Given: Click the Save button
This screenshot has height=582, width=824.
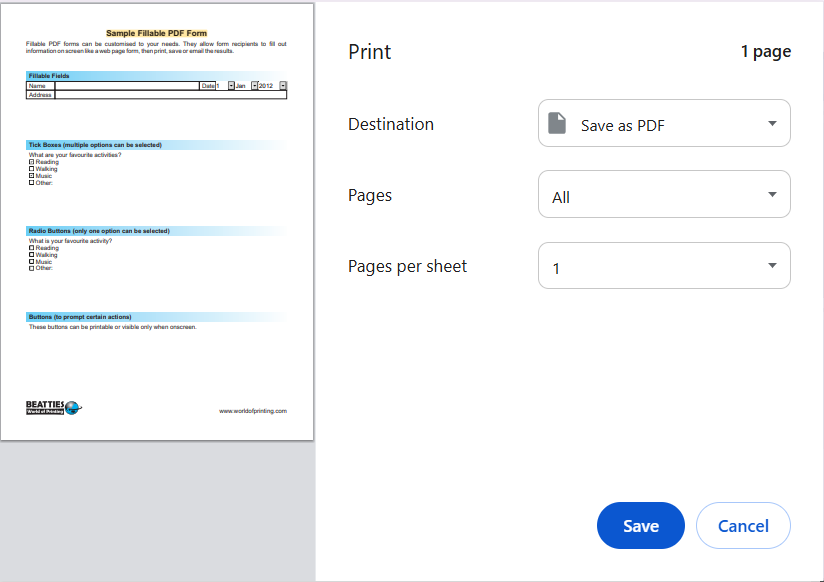Looking at the screenshot, I should point(640,525).
